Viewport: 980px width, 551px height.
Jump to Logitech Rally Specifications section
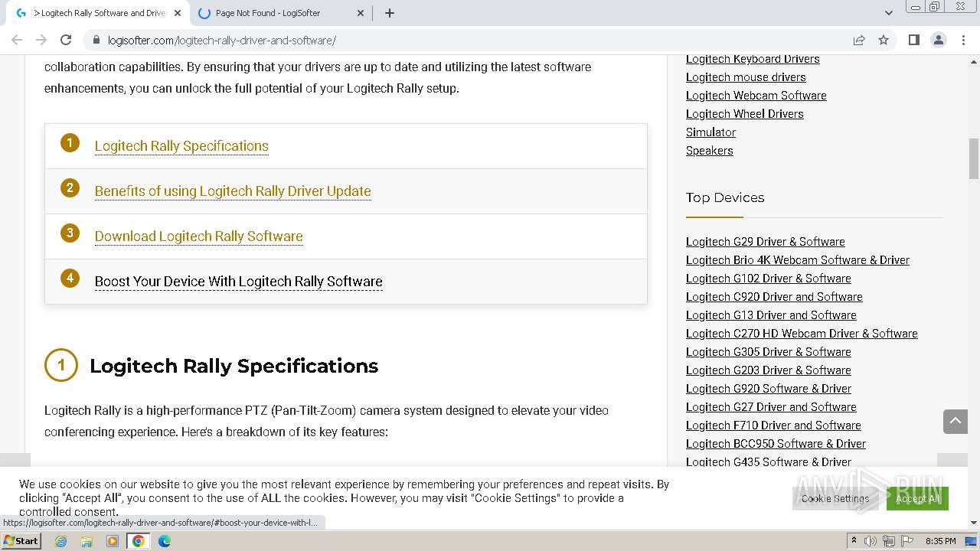coord(181,146)
